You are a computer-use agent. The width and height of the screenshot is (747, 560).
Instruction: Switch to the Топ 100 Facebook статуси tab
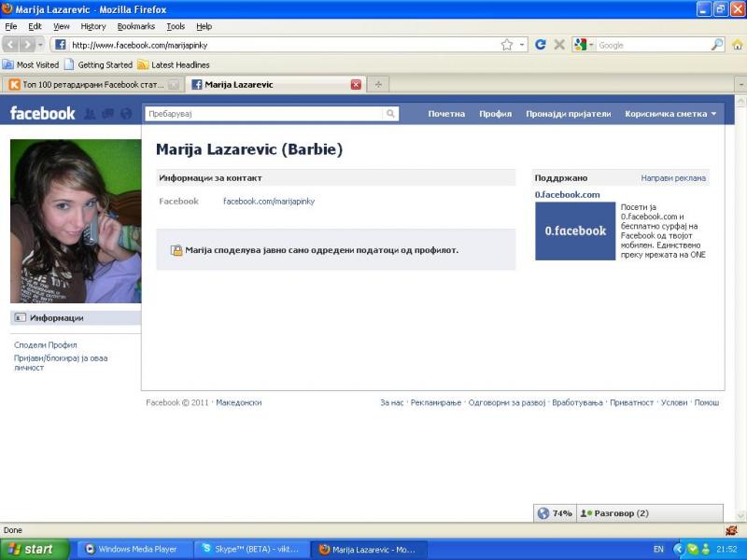pos(92,85)
